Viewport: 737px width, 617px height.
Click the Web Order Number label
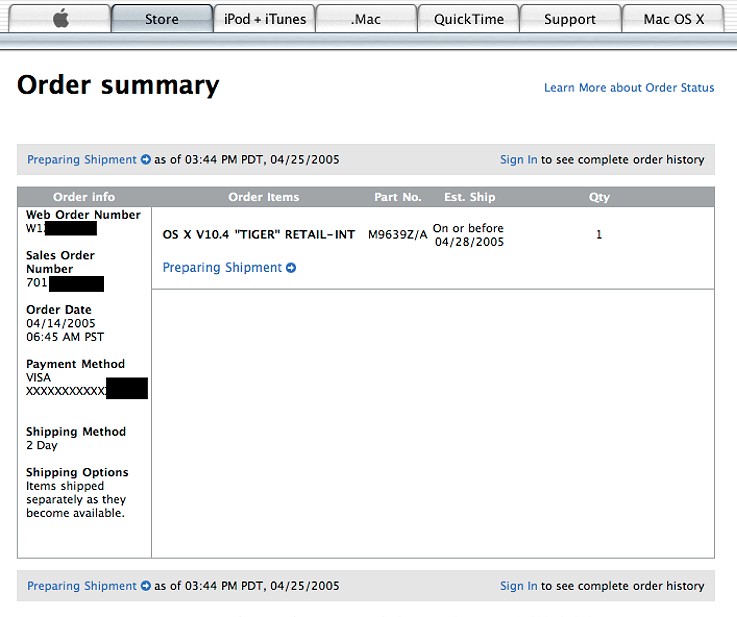tap(83, 215)
